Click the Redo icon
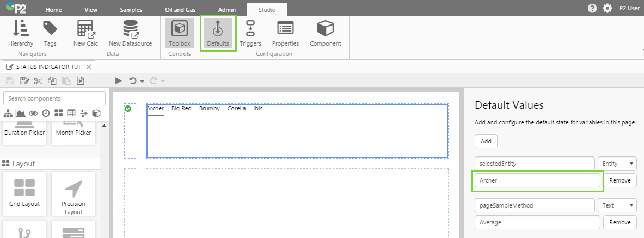This screenshot has height=238, width=644. [154, 81]
